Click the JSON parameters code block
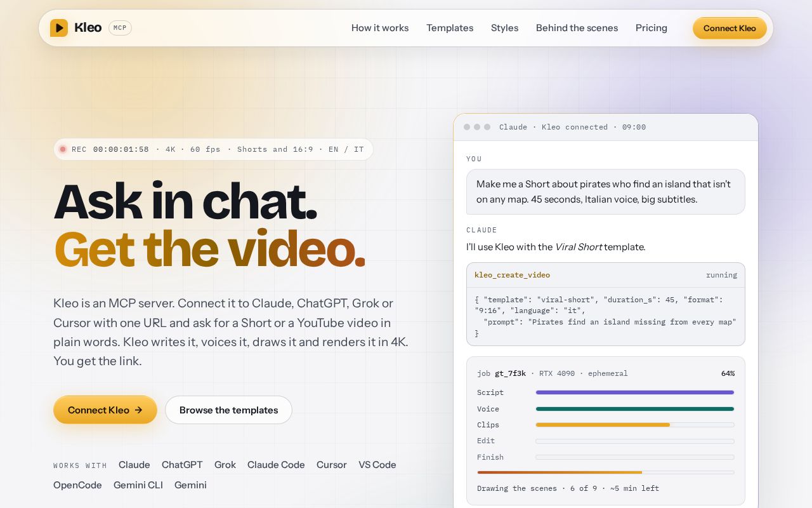The height and width of the screenshot is (508, 812). click(x=606, y=316)
